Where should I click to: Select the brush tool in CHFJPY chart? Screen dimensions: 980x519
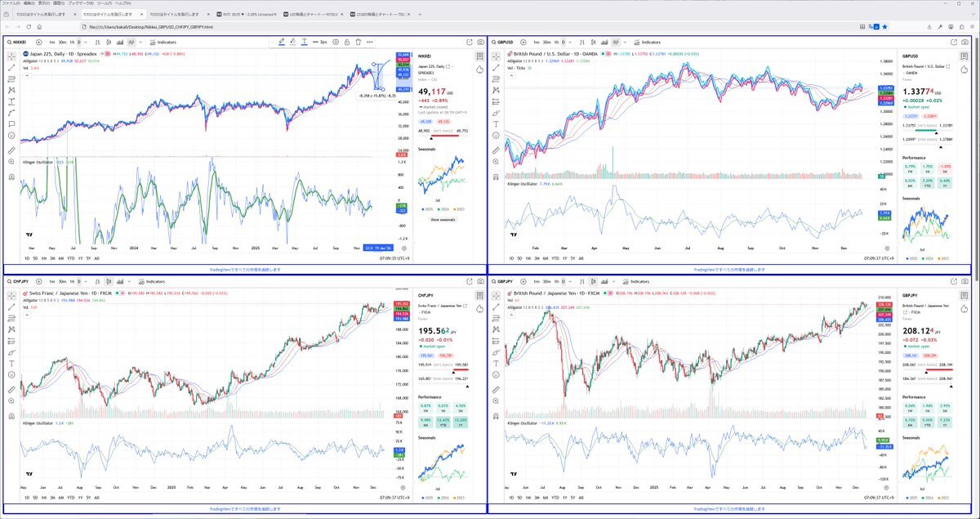[x=12, y=351]
